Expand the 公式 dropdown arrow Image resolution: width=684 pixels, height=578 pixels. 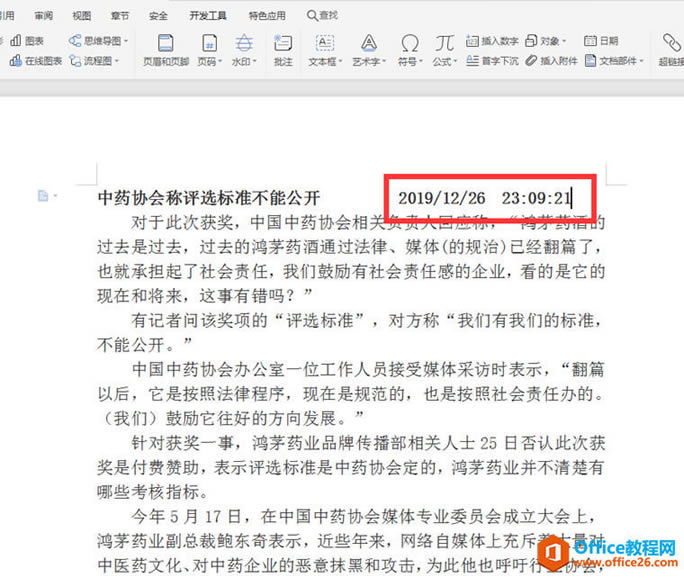(455, 62)
